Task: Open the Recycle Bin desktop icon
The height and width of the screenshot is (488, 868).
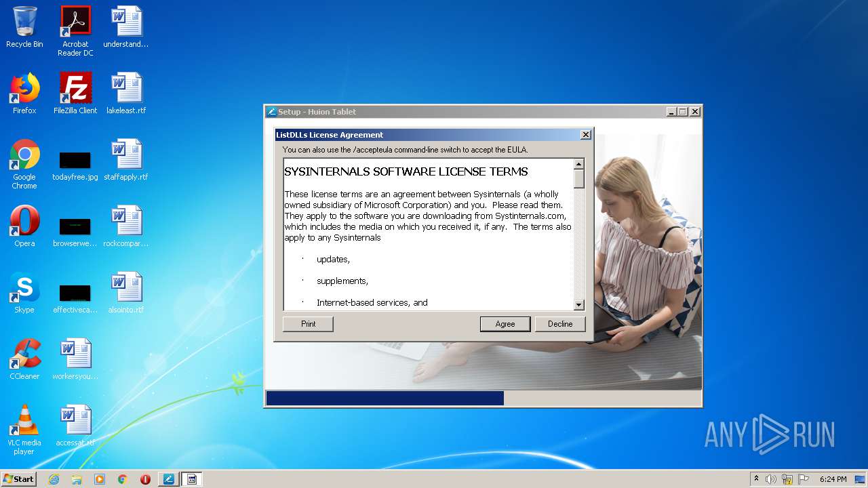Action: click(x=24, y=27)
